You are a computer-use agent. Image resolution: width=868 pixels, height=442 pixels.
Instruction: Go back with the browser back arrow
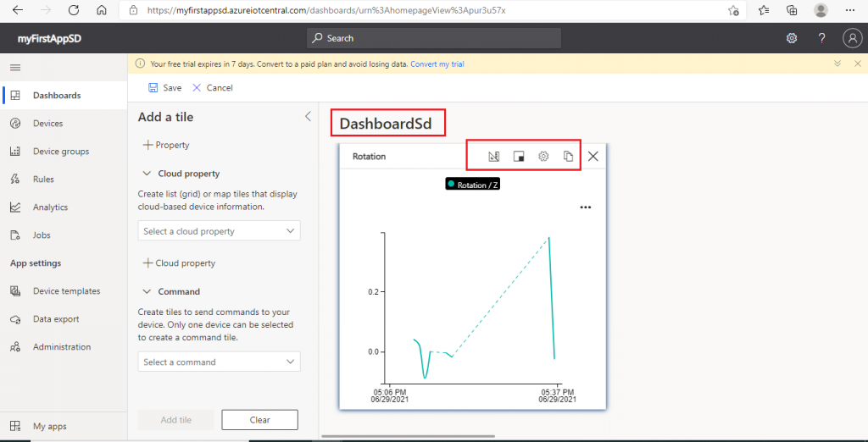(18, 10)
